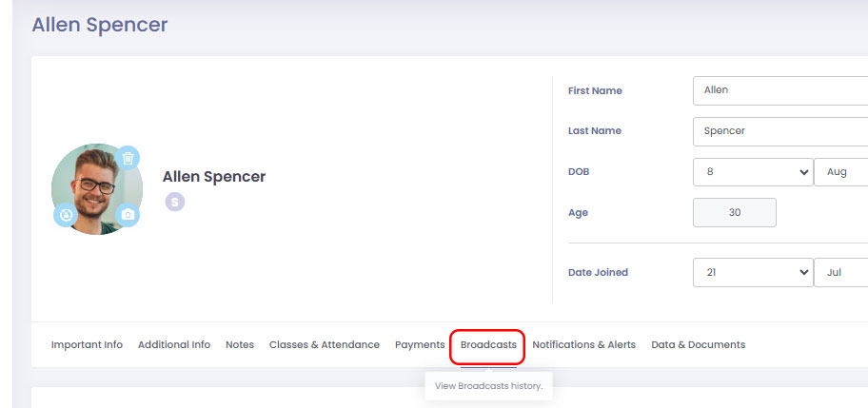Open the Date Joined month dropdown showing Jul
Image resolution: width=868 pixels, height=408 pixels.
[841, 272]
